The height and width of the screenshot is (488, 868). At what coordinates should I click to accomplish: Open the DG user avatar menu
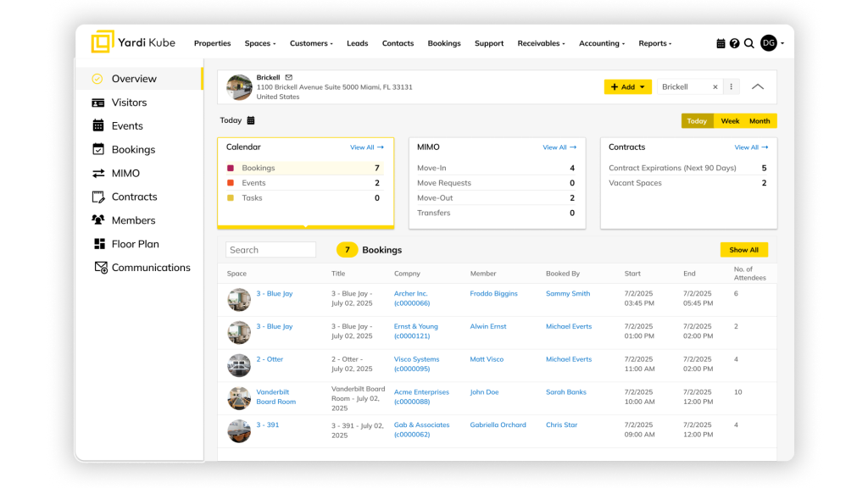pos(769,43)
